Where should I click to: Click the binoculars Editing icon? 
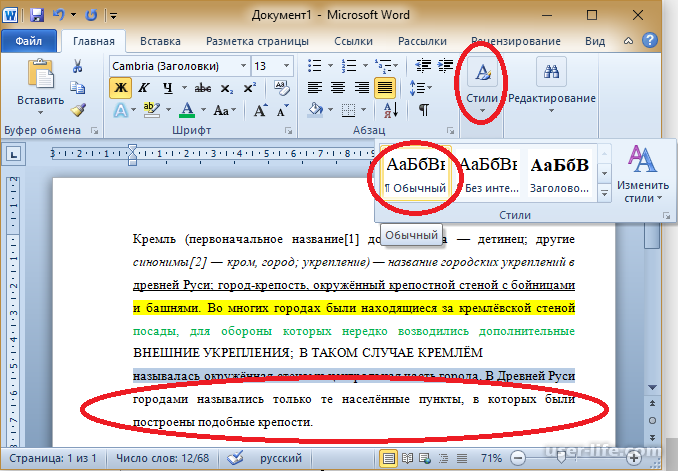(551, 71)
